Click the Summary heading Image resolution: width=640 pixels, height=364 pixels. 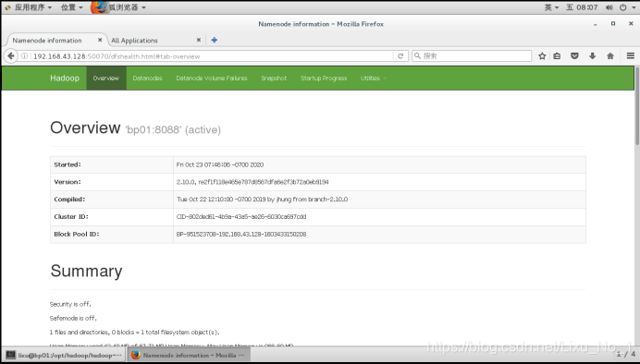pos(86,271)
